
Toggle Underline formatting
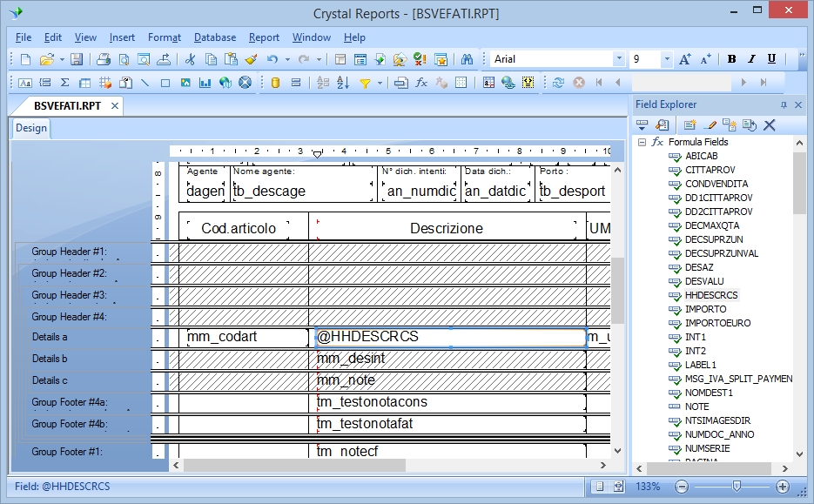tap(771, 59)
